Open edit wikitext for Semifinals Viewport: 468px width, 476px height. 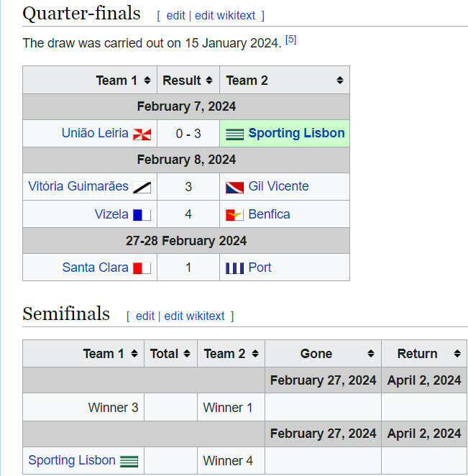pos(194,316)
